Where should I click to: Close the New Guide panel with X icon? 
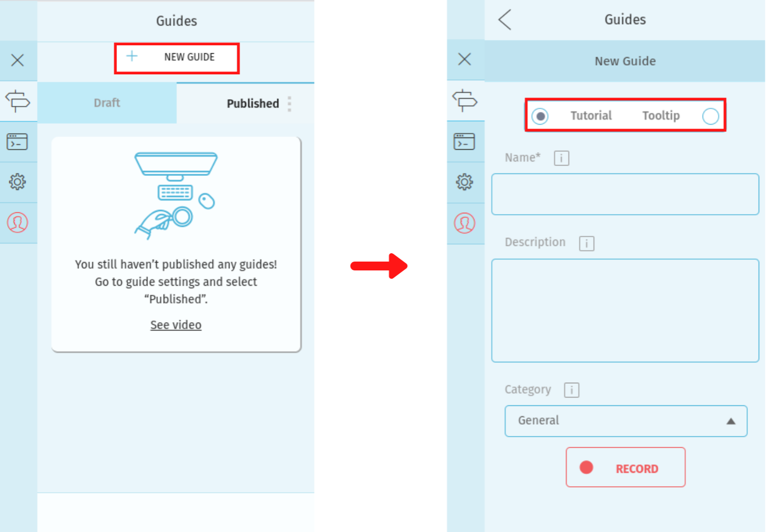coord(464,60)
